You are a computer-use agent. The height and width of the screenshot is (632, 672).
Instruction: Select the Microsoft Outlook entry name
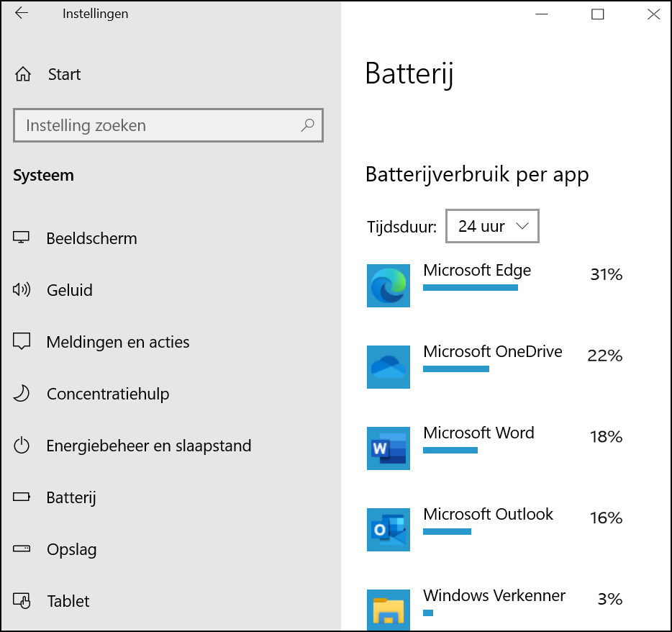(488, 514)
